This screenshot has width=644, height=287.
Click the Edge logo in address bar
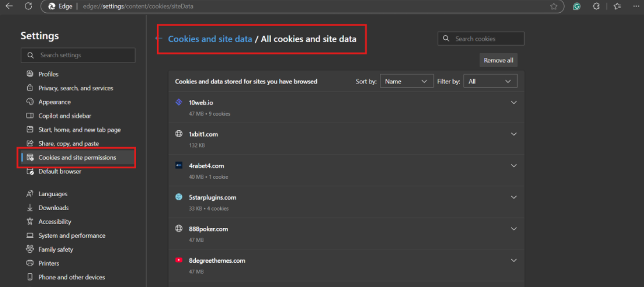(52, 6)
